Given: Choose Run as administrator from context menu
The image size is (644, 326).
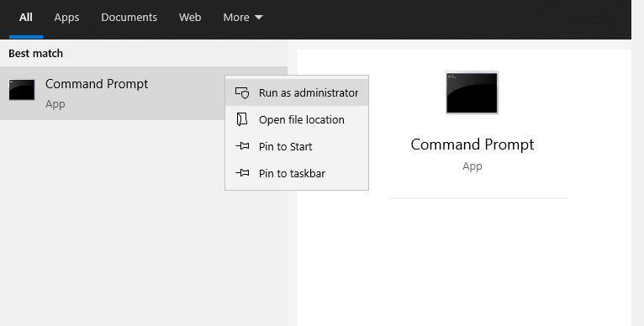Looking at the screenshot, I should click(x=297, y=92).
